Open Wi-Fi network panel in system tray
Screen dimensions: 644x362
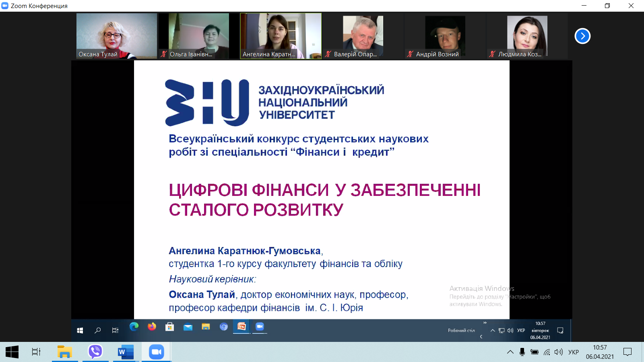click(x=547, y=352)
